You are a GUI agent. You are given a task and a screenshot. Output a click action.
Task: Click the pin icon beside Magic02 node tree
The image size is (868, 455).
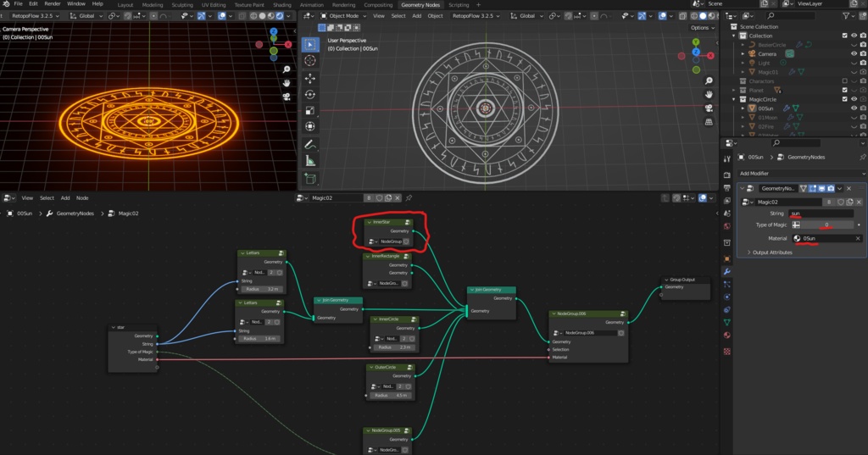pyautogui.click(x=407, y=197)
